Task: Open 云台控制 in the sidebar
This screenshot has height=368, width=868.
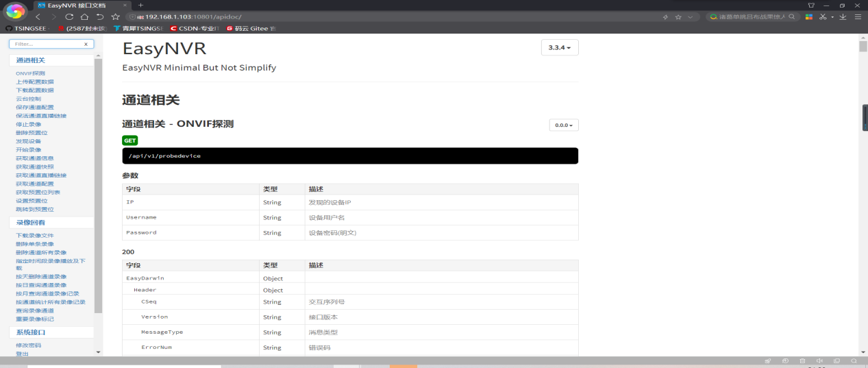Action: (x=28, y=99)
